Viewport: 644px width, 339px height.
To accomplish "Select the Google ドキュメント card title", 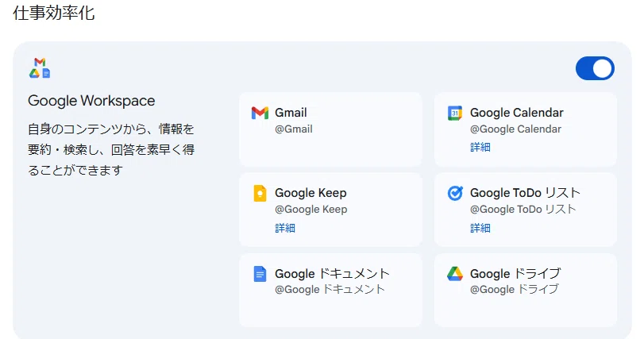I will [x=332, y=273].
